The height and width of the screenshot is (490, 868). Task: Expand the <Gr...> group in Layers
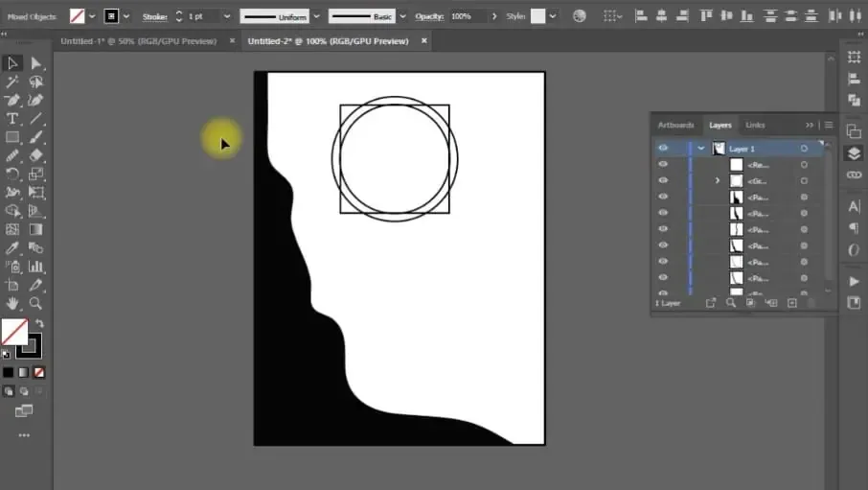coord(718,181)
